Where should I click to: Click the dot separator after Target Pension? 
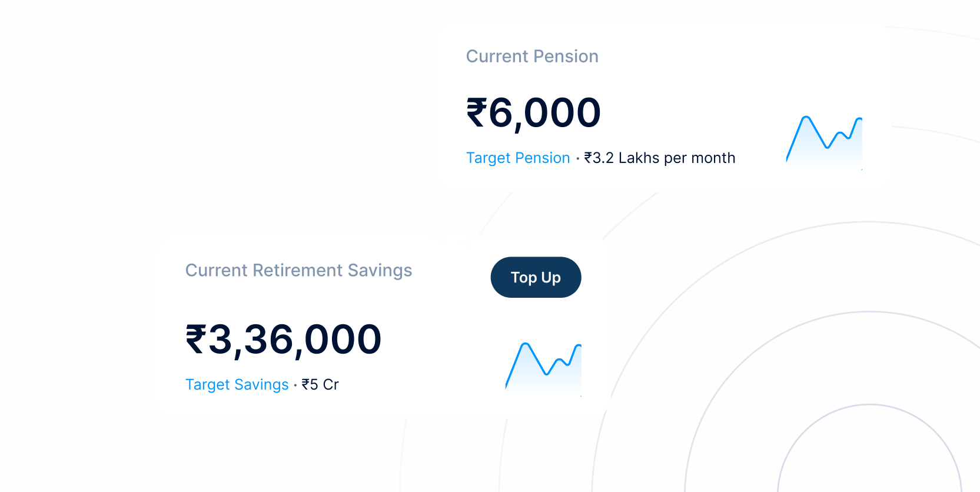coord(577,158)
